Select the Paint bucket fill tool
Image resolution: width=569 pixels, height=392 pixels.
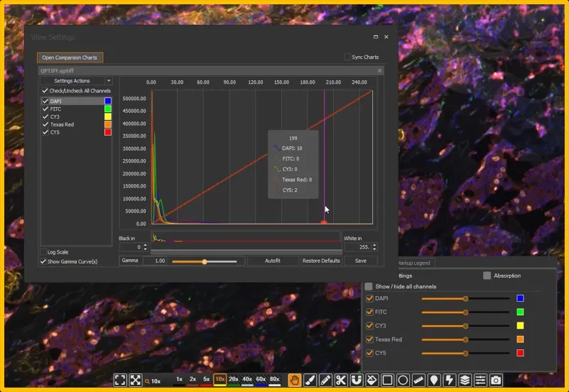(372, 380)
